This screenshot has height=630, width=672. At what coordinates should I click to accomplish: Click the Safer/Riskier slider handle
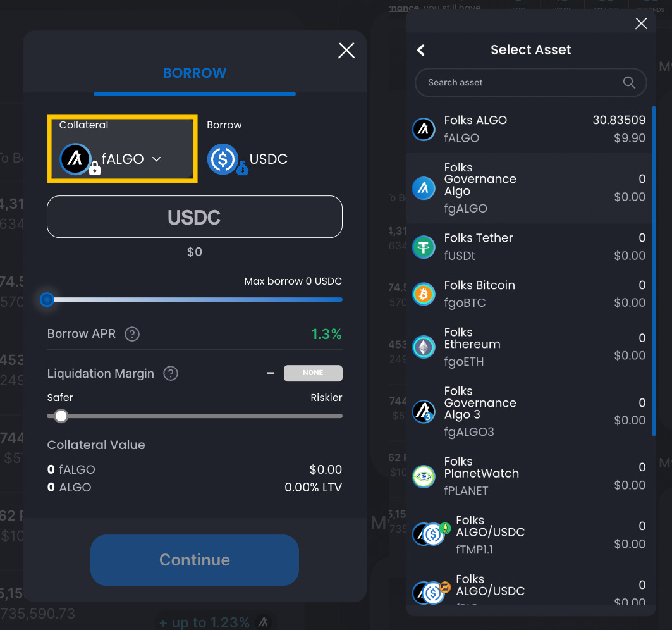[61, 416]
